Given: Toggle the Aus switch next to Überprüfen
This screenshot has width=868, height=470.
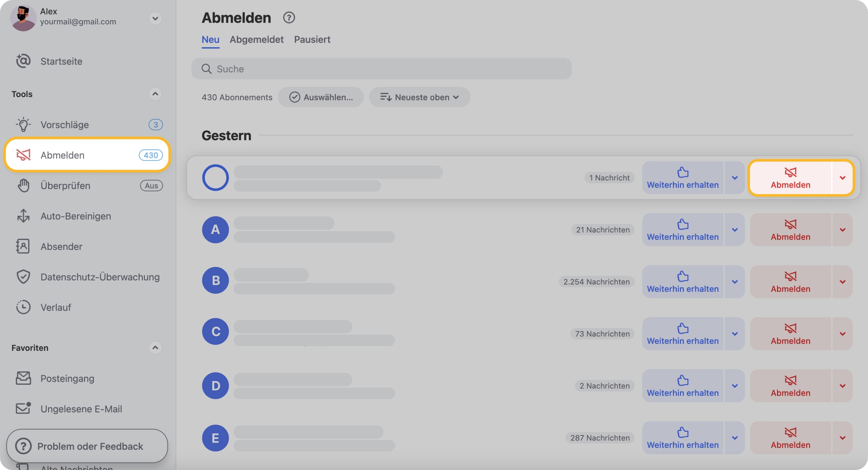Looking at the screenshot, I should click(x=151, y=186).
